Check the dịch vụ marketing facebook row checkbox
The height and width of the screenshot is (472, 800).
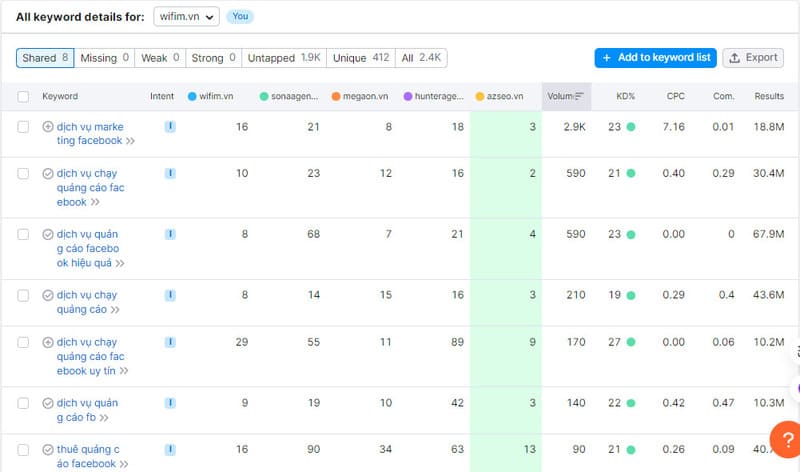click(23, 127)
